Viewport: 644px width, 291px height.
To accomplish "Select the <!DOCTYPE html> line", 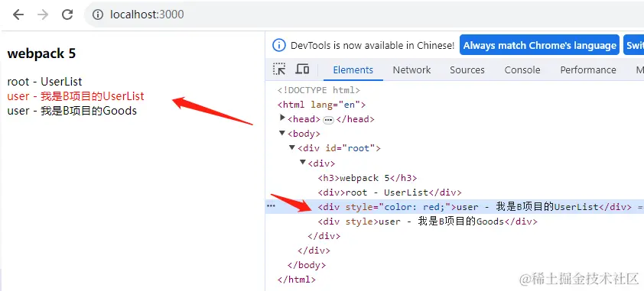I will (319, 90).
